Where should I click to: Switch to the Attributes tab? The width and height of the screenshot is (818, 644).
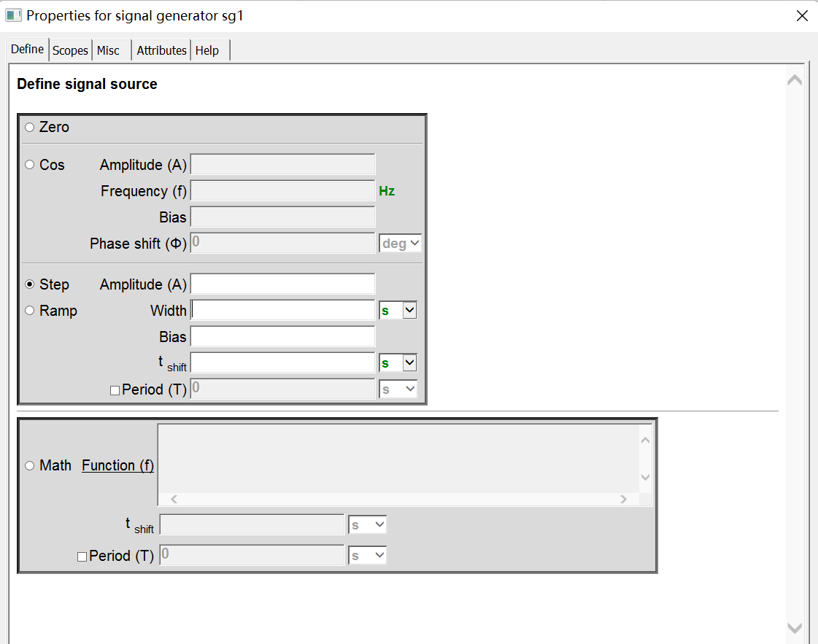pos(161,50)
